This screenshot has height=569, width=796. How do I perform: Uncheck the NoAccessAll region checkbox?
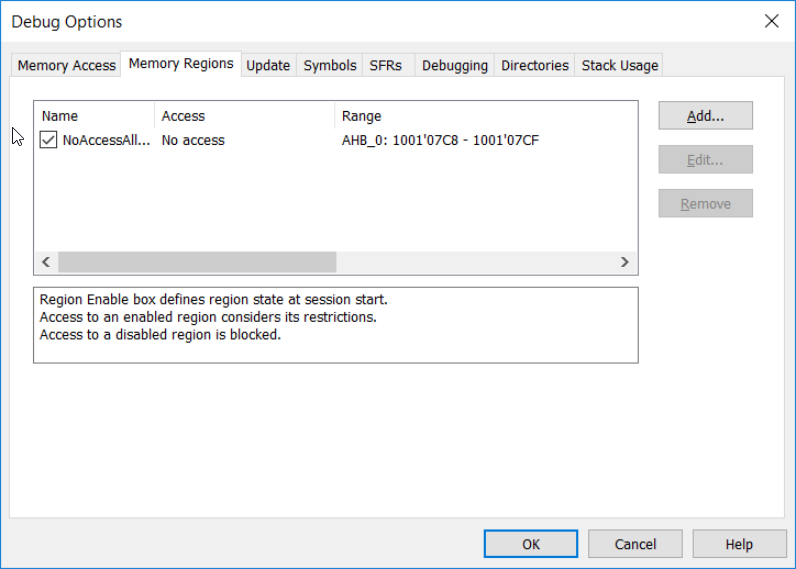click(x=49, y=140)
